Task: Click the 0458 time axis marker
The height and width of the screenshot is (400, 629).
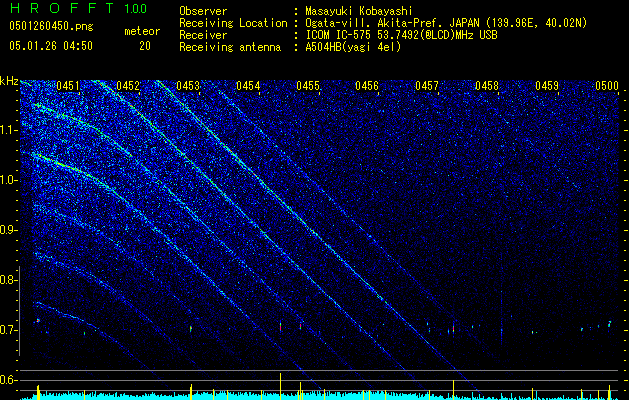Action: (x=487, y=86)
